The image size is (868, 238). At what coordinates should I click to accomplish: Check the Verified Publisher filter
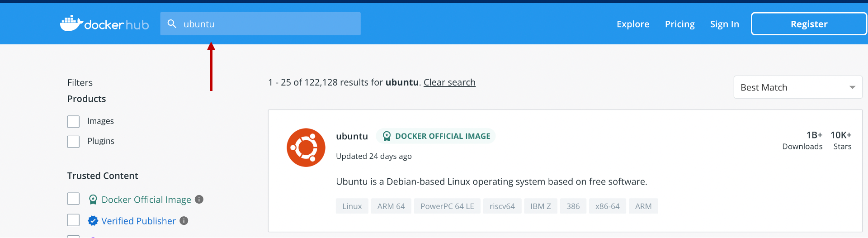pyautogui.click(x=73, y=220)
